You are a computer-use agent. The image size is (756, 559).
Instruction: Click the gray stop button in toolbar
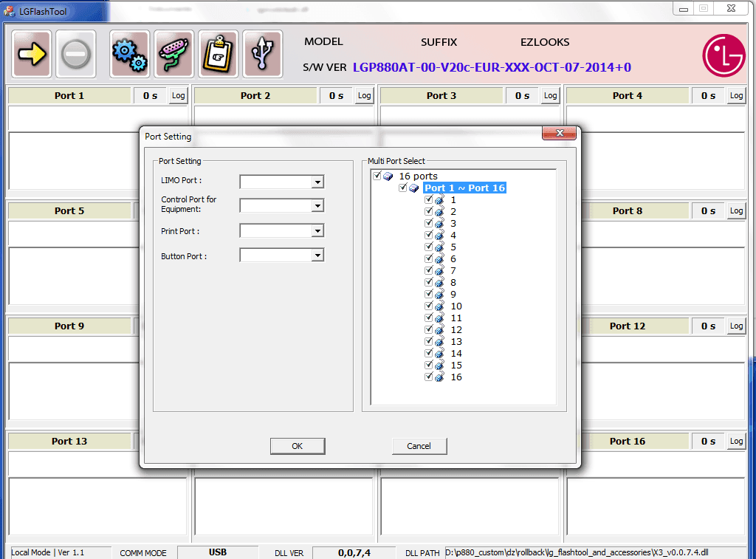pos(76,53)
